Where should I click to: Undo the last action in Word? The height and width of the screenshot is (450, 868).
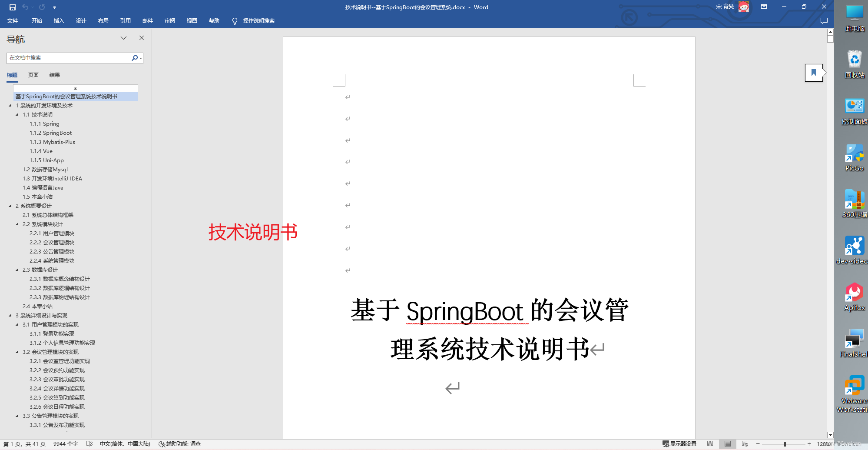25,7
